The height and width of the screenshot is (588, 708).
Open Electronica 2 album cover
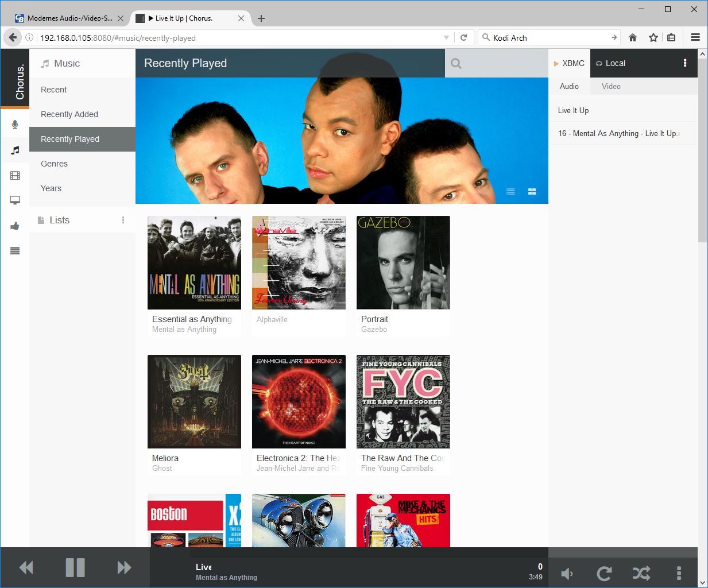coord(299,401)
